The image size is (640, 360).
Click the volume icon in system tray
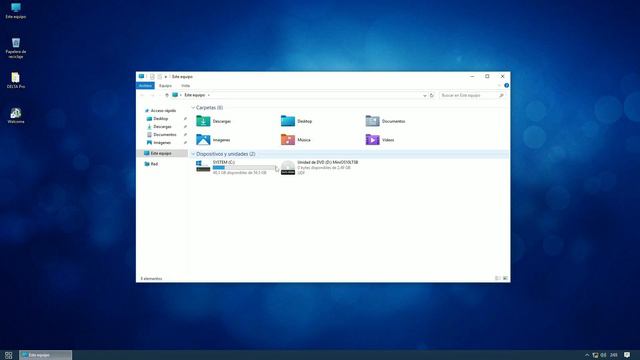pos(603,355)
